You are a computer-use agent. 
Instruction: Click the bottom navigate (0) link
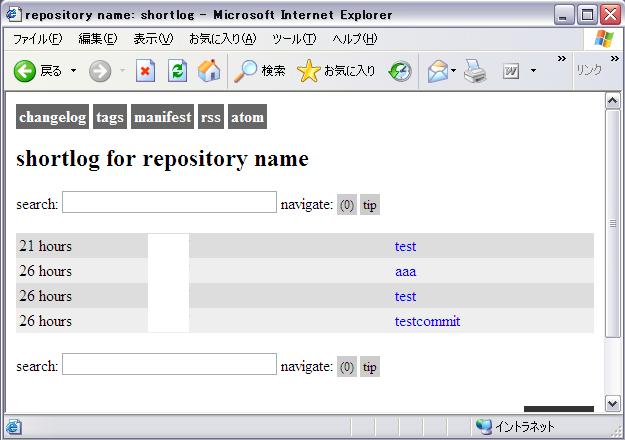(347, 367)
